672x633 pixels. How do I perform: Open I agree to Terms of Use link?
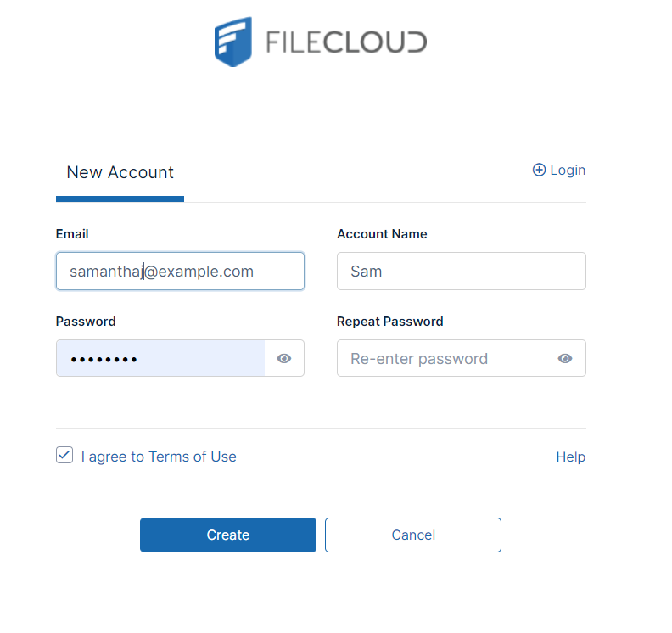coord(159,457)
